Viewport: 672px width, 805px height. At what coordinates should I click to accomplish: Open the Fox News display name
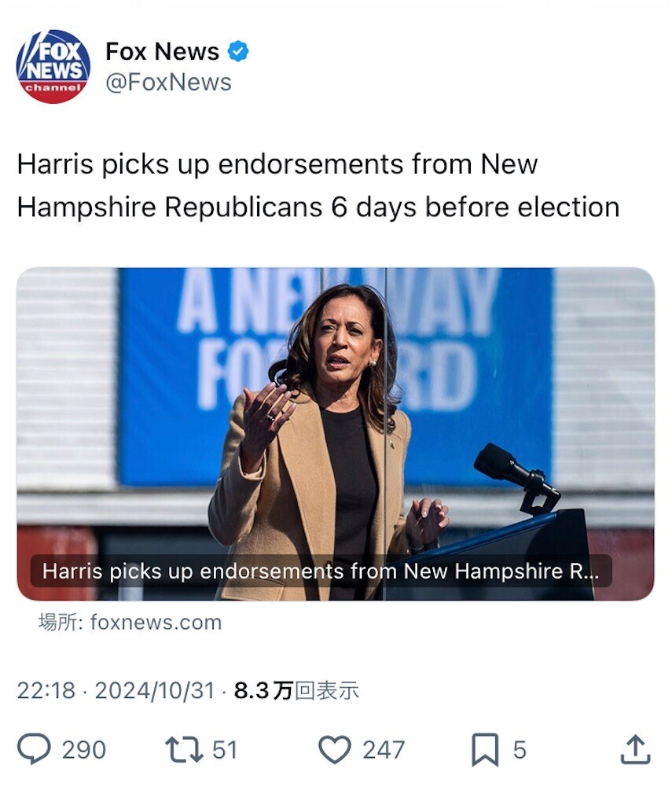pyautogui.click(x=162, y=51)
